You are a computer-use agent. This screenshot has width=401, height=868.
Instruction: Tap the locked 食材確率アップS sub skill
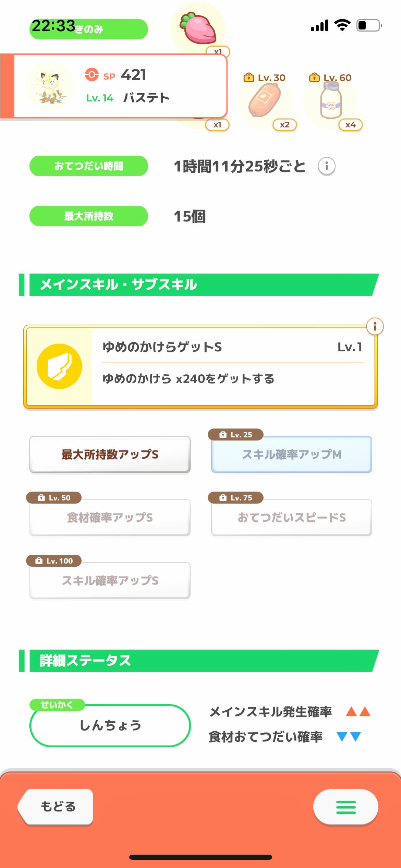pyautogui.click(x=110, y=518)
